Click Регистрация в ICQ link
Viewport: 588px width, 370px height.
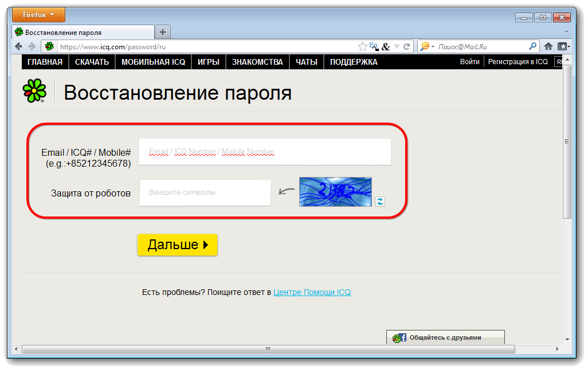coord(518,62)
